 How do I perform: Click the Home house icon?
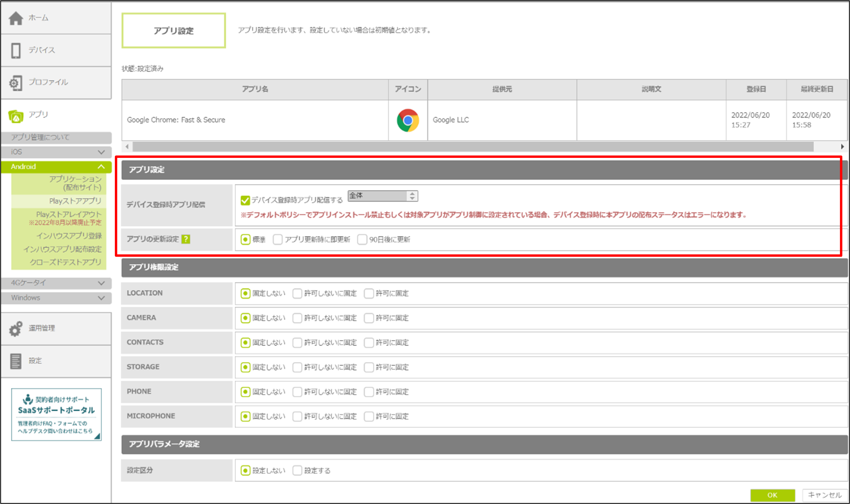tap(16, 18)
